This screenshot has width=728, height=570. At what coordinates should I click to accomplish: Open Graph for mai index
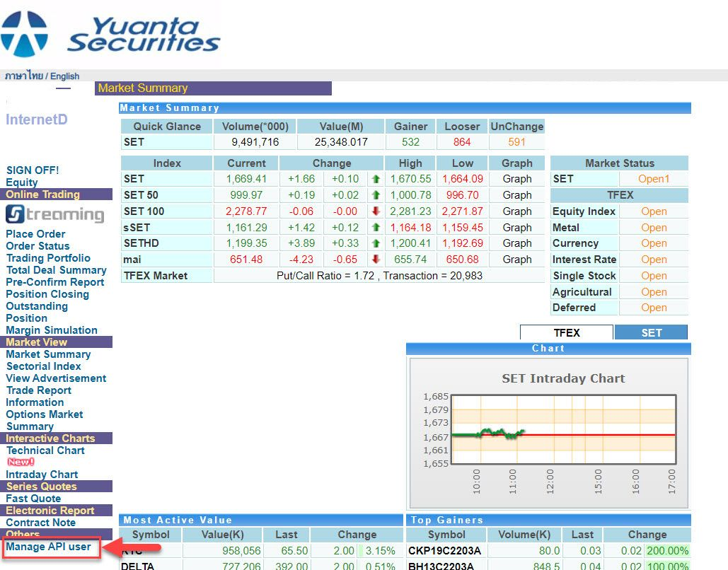click(516, 260)
